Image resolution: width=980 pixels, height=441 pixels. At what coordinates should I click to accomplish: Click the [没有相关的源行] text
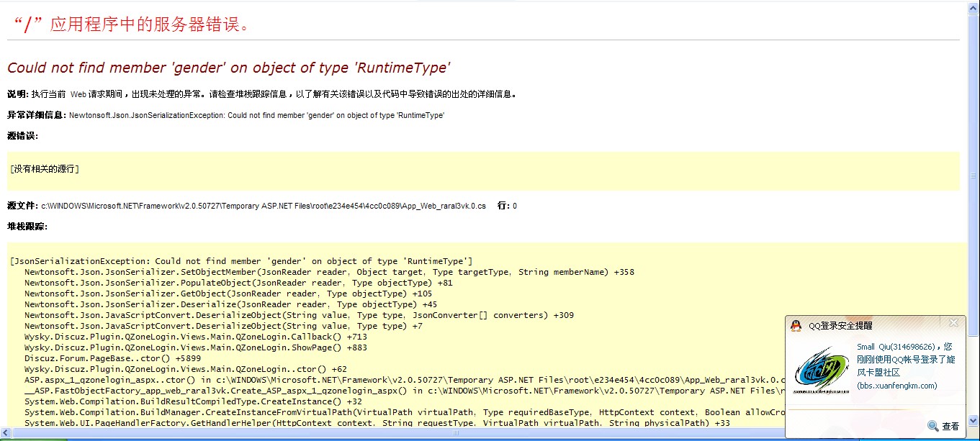pos(45,169)
